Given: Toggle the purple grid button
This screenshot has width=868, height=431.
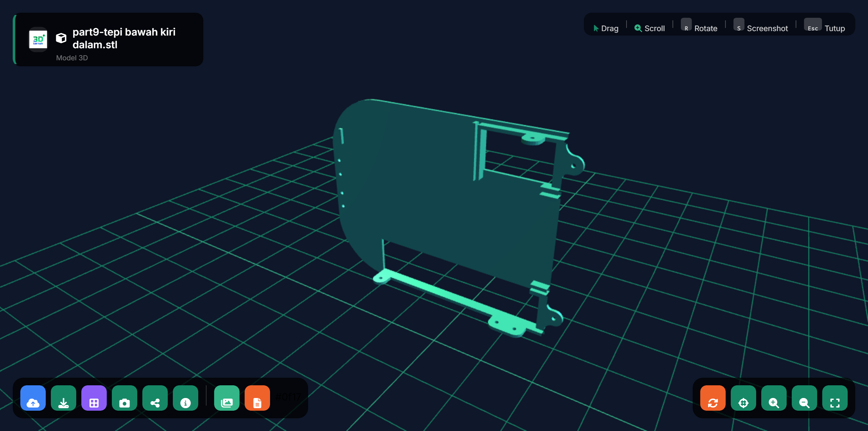Looking at the screenshot, I should (94, 398).
